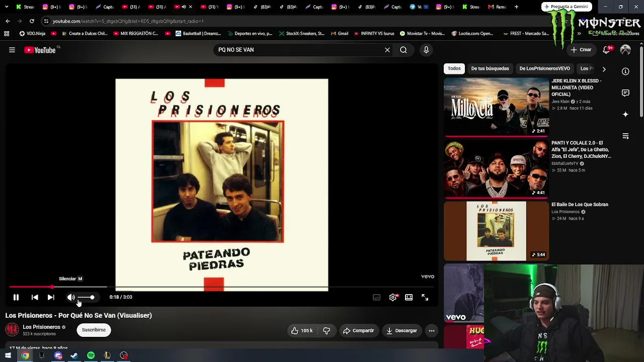This screenshot has width=644, height=362.
Task: Play the Panti y Colale 2.0 thumbnail
Action: 496,169
